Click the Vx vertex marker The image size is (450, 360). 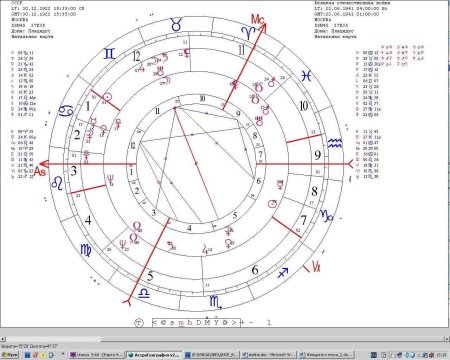pyautogui.click(x=316, y=267)
